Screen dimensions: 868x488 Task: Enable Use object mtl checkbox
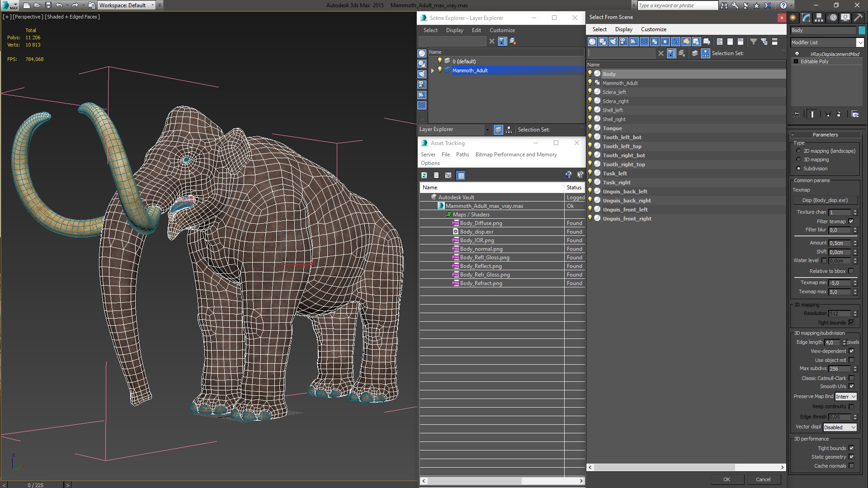pos(851,360)
